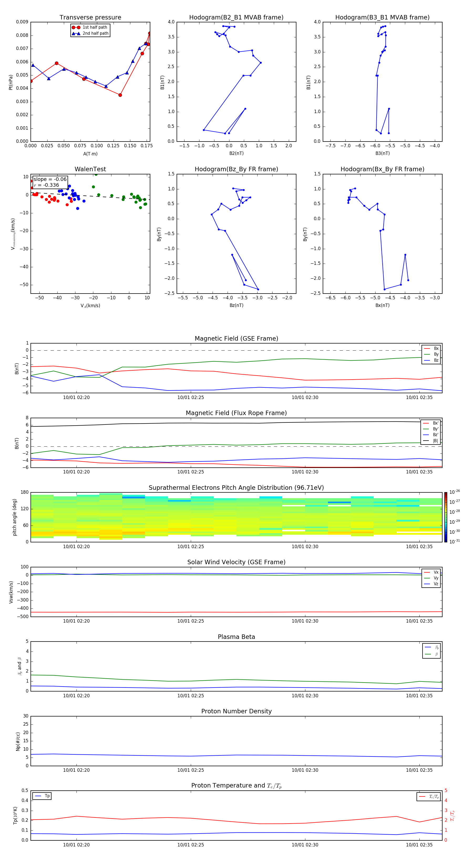The width and height of the screenshot is (473, 868).
Task: Click the "Solar Wind Velocity (GSE Frame)" title
Action: (236, 562)
